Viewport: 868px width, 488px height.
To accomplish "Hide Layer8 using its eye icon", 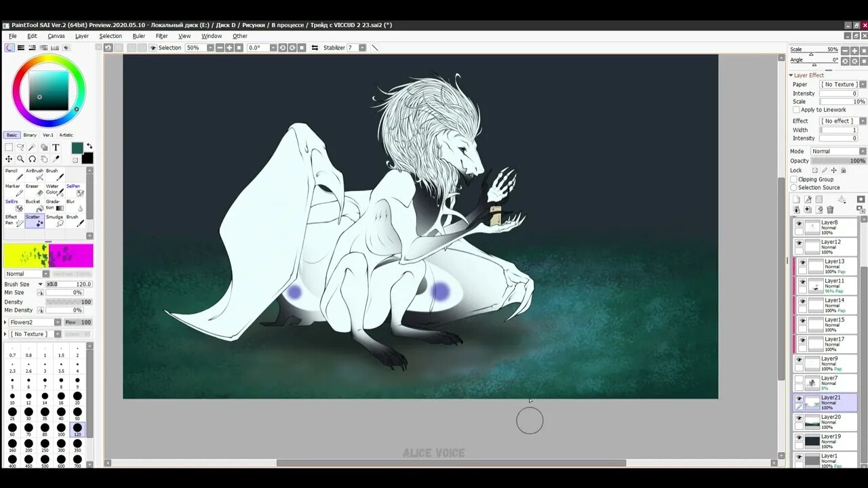I will click(x=799, y=224).
